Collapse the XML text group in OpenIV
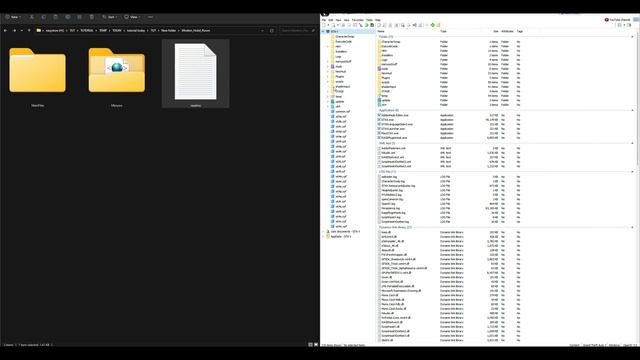This screenshot has width=640, height=360. [633, 143]
